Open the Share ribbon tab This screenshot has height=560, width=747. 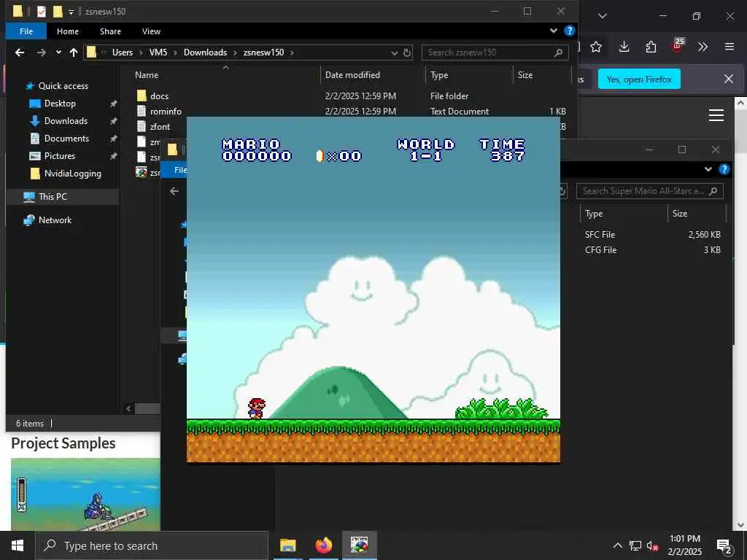(110, 31)
